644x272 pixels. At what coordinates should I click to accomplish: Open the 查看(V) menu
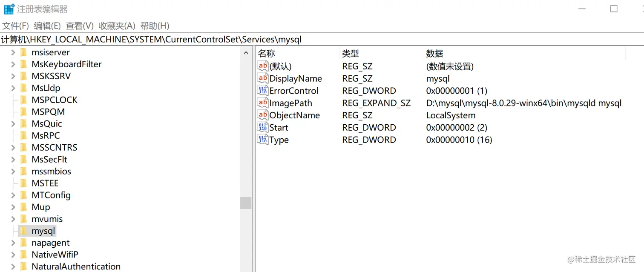point(80,26)
